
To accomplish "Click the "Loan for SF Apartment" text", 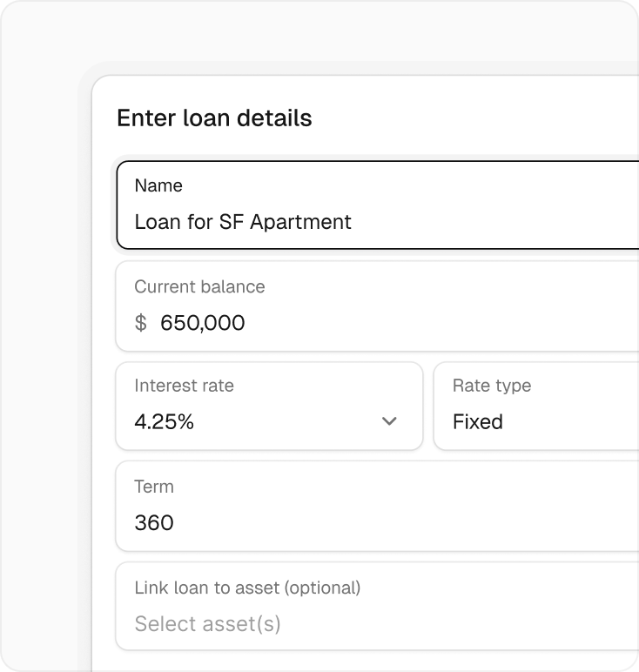I will click(x=243, y=222).
